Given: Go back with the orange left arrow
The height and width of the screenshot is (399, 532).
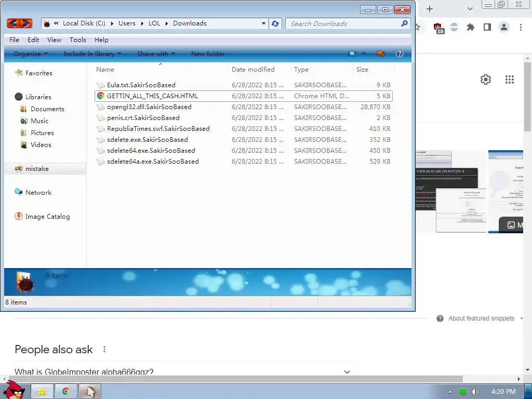Looking at the screenshot, I should (x=13, y=23).
